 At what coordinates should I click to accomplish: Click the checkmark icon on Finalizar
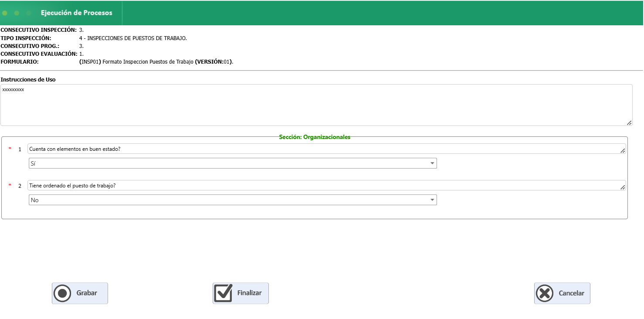click(224, 293)
